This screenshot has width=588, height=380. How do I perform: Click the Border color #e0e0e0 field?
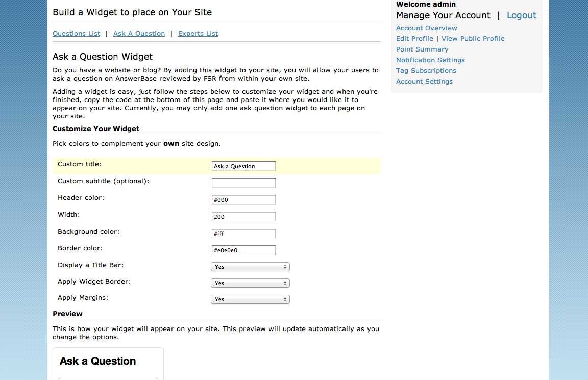243,250
